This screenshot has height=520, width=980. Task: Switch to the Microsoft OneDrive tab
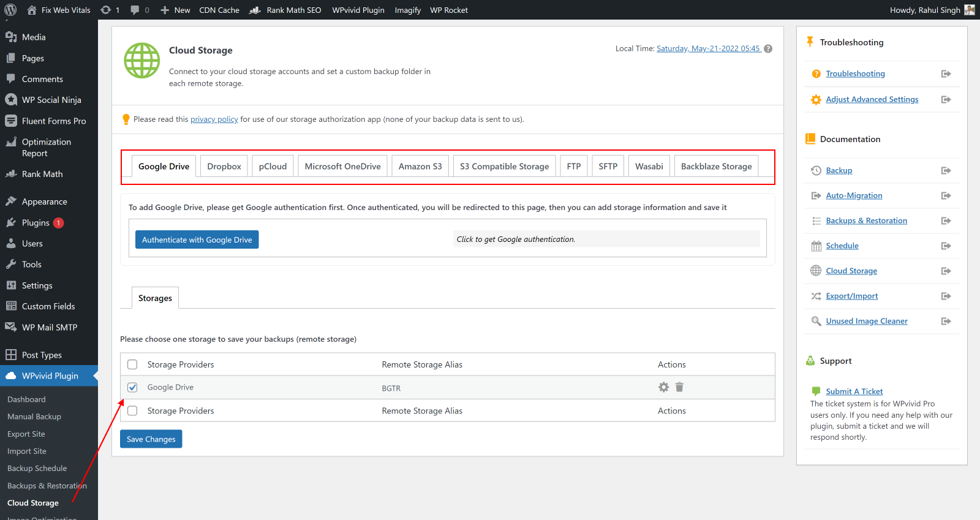tap(342, 166)
